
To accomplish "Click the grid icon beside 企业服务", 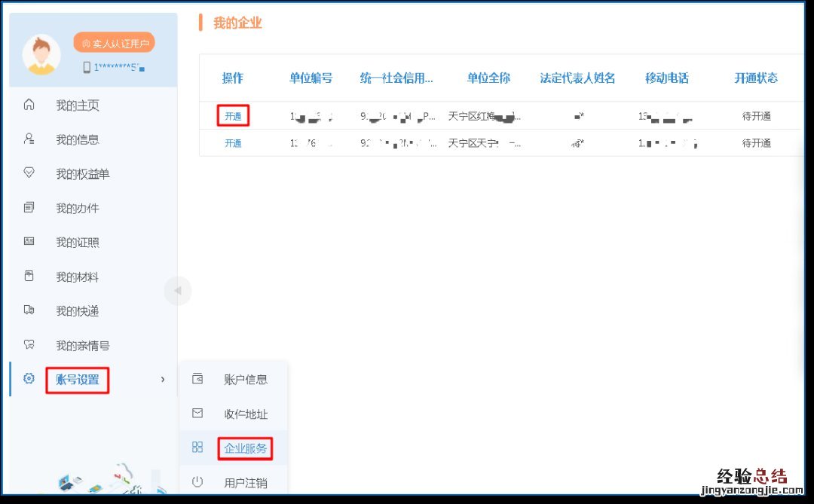I will point(197,447).
